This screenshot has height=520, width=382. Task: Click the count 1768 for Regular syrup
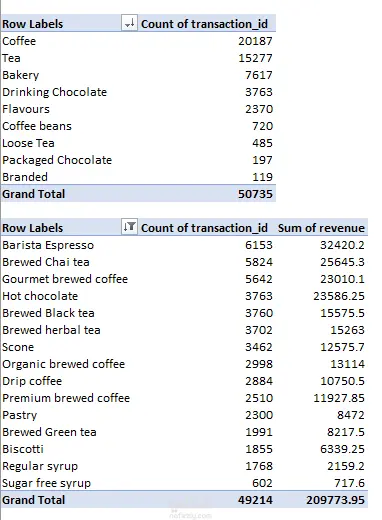pos(259,466)
